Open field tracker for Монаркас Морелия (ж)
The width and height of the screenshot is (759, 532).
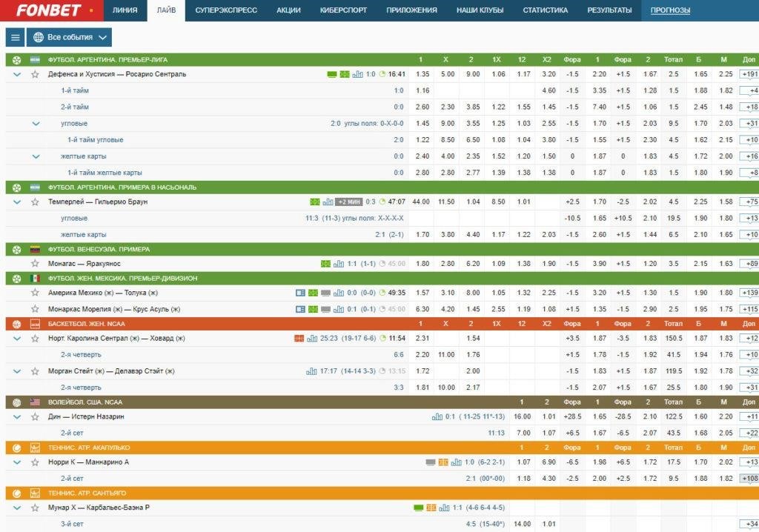click(x=314, y=309)
